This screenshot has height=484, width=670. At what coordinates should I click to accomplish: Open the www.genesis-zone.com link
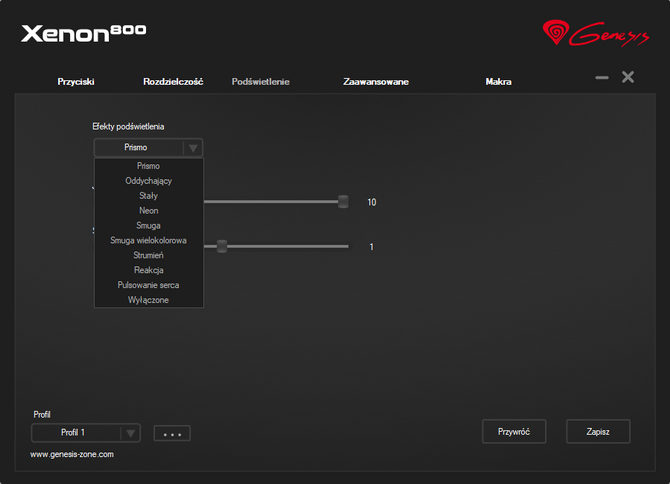(x=72, y=455)
